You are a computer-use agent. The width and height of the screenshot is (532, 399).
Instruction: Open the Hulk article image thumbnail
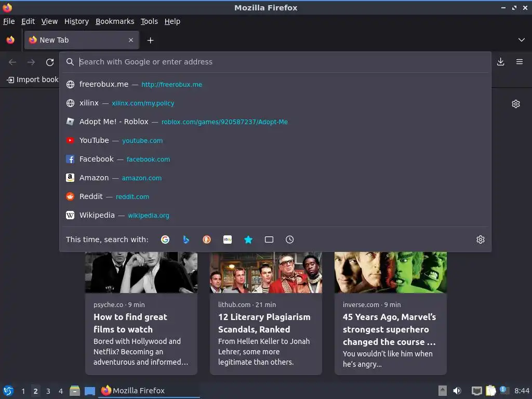[391, 272]
